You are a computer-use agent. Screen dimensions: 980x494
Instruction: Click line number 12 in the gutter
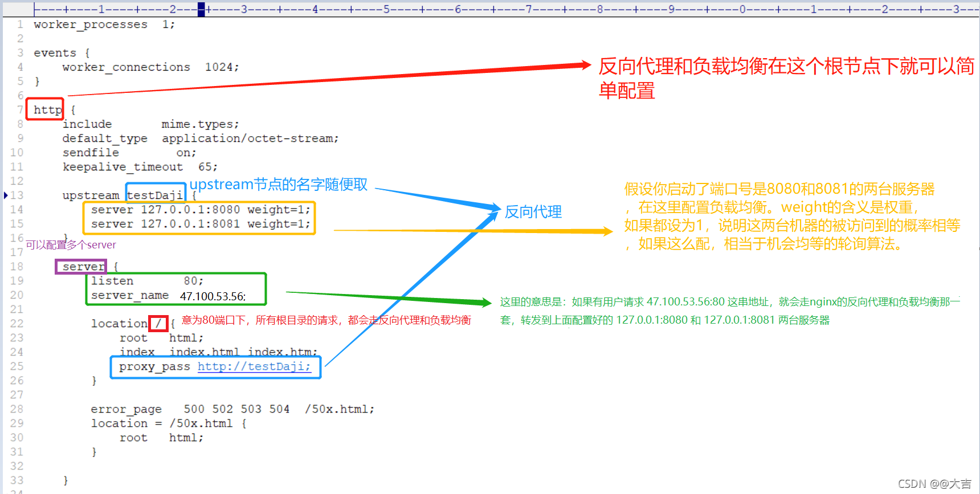17,181
